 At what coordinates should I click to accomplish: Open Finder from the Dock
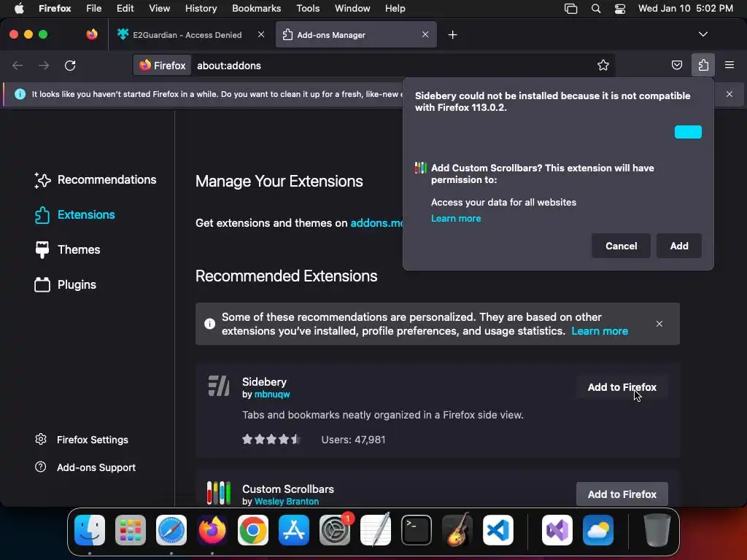(90, 530)
